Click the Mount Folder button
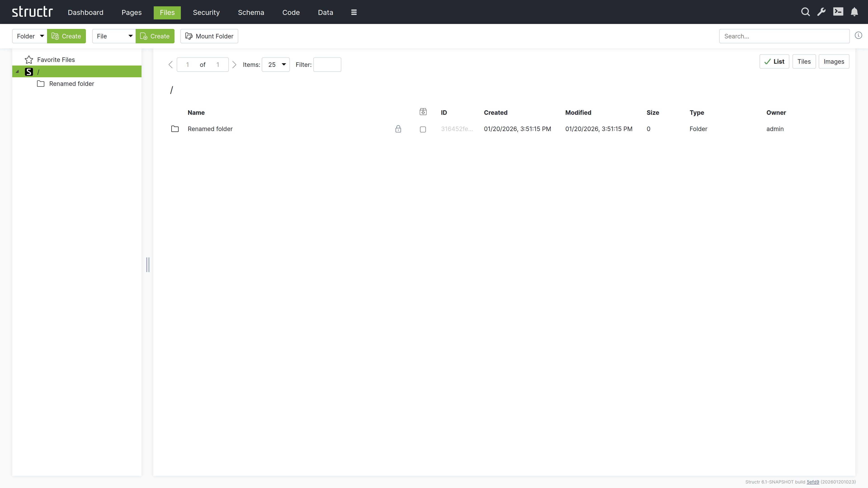The width and height of the screenshot is (868, 488). pyautogui.click(x=209, y=36)
